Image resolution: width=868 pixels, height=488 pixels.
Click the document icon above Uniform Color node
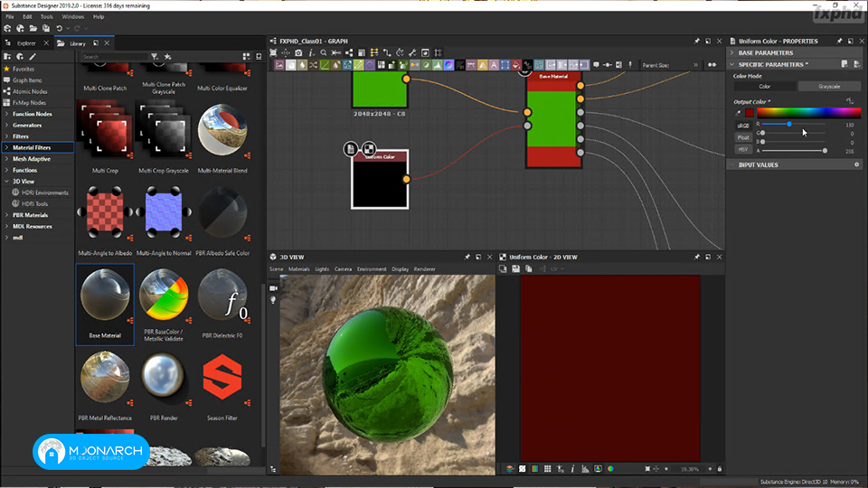point(351,148)
